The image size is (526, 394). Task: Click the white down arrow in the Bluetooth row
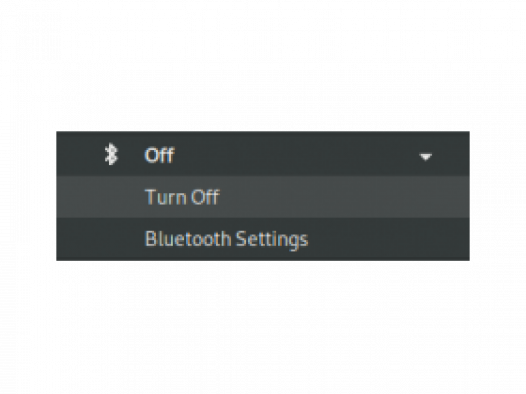[426, 157]
